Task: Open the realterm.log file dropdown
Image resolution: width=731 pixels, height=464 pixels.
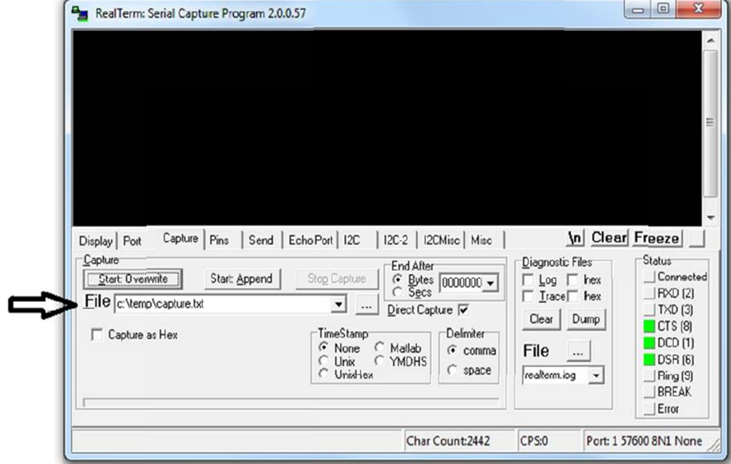Action: (597, 376)
